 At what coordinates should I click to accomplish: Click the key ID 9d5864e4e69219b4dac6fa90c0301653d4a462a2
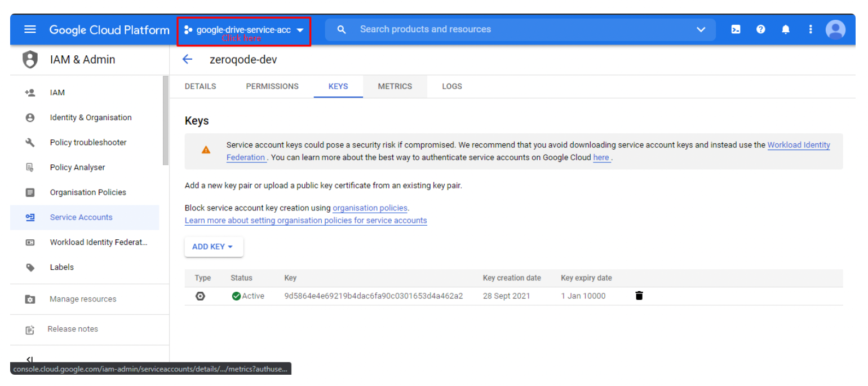point(374,296)
